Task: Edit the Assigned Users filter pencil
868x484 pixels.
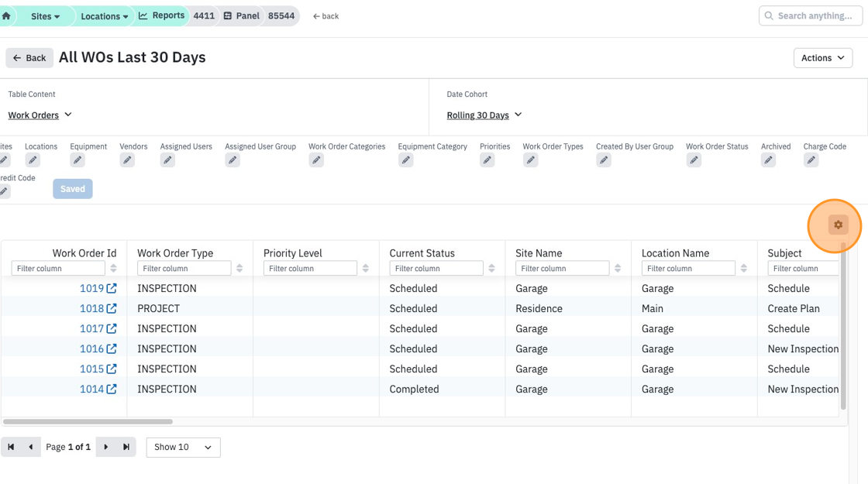Action: click(167, 160)
